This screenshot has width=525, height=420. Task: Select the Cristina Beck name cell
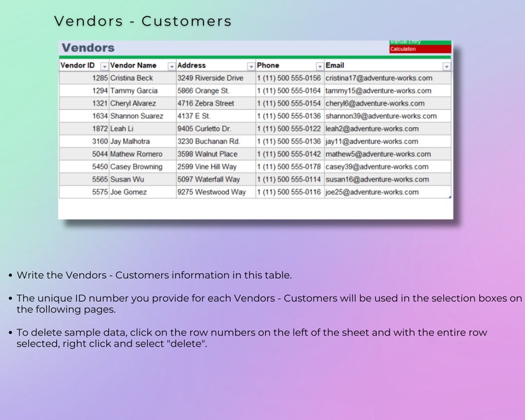tap(143, 78)
